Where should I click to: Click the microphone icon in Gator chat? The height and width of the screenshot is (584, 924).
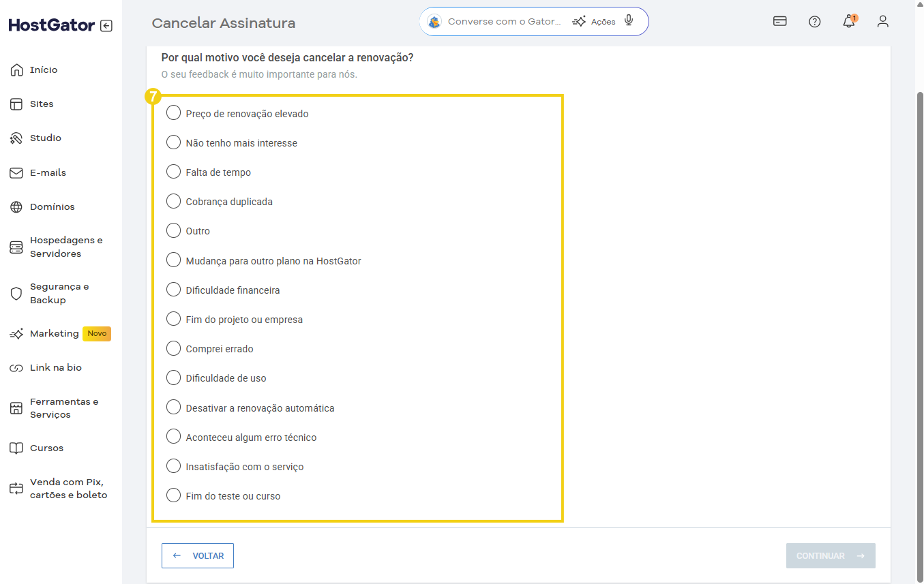(629, 21)
